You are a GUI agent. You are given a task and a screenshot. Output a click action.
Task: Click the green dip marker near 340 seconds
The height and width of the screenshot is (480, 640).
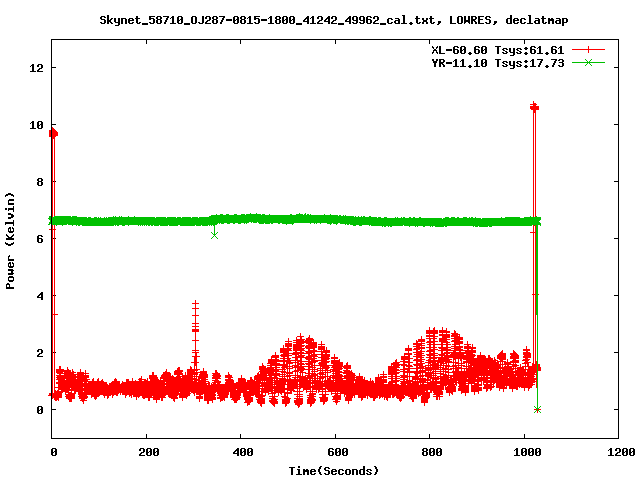click(214, 234)
